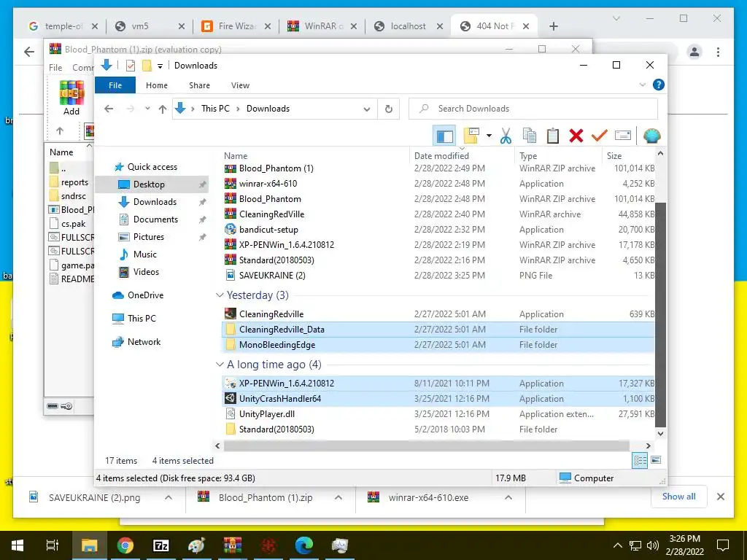Select Documents in the navigation pane
Viewport: 747px width, 560px height.
[x=155, y=219]
